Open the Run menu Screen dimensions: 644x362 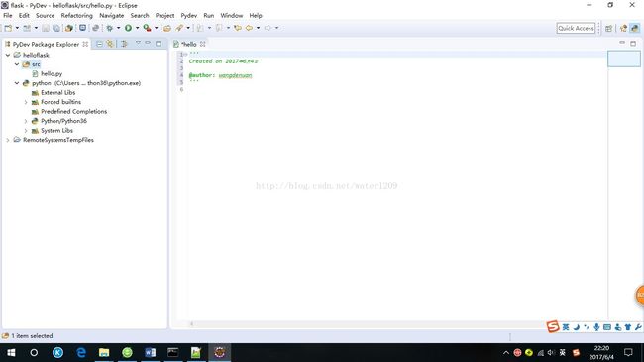click(x=209, y=15)
